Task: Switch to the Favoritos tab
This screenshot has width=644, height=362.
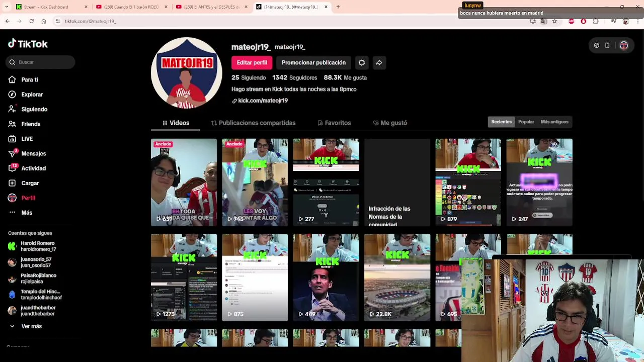Action: (x=334, y=123)
